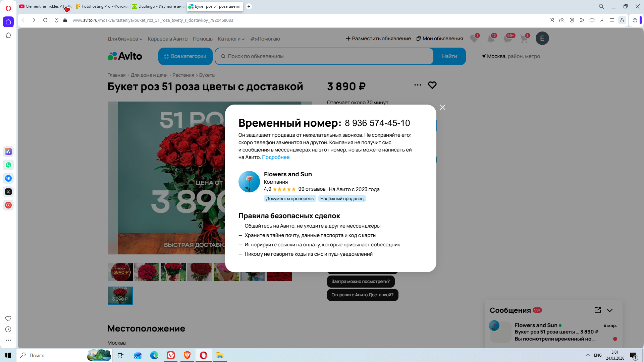Open Растения breadcrumb link
Viewport: 644px width, 362px height.
(x=183, y=75)
